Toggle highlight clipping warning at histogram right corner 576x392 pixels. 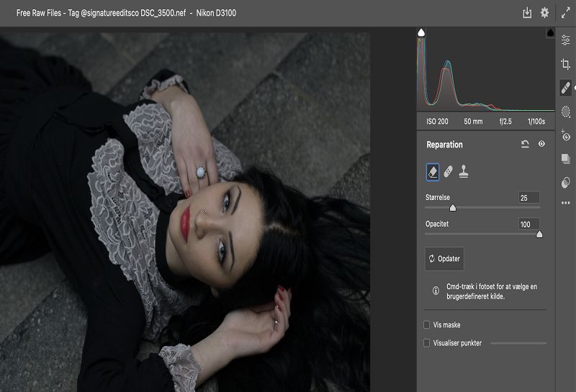(x=550, y=32)
